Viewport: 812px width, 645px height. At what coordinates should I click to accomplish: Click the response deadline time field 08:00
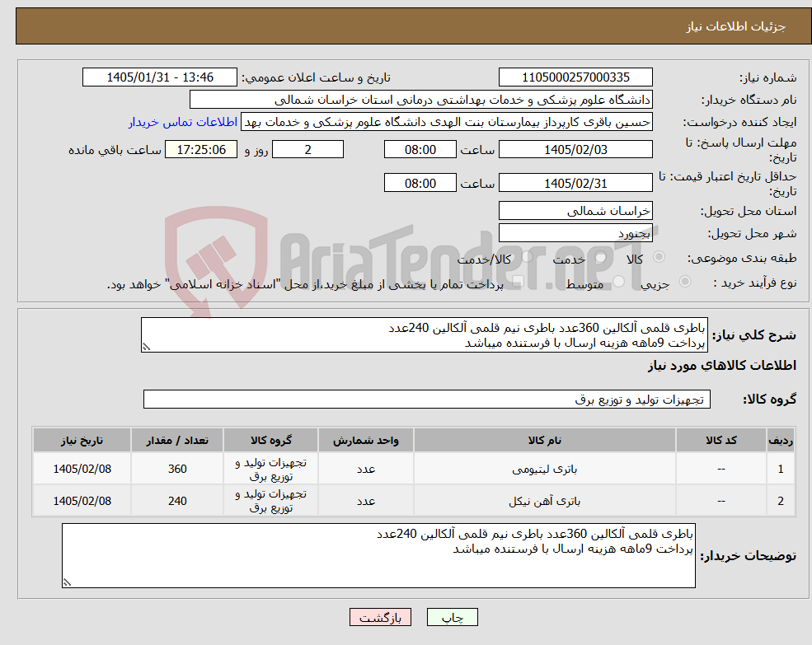[x=420, y=150]
